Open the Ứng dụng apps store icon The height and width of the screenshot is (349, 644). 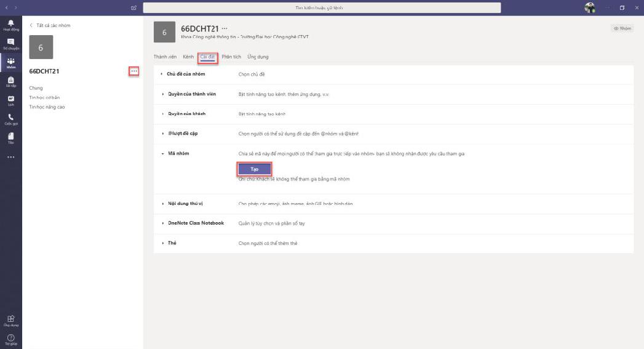tap(10, 320)
